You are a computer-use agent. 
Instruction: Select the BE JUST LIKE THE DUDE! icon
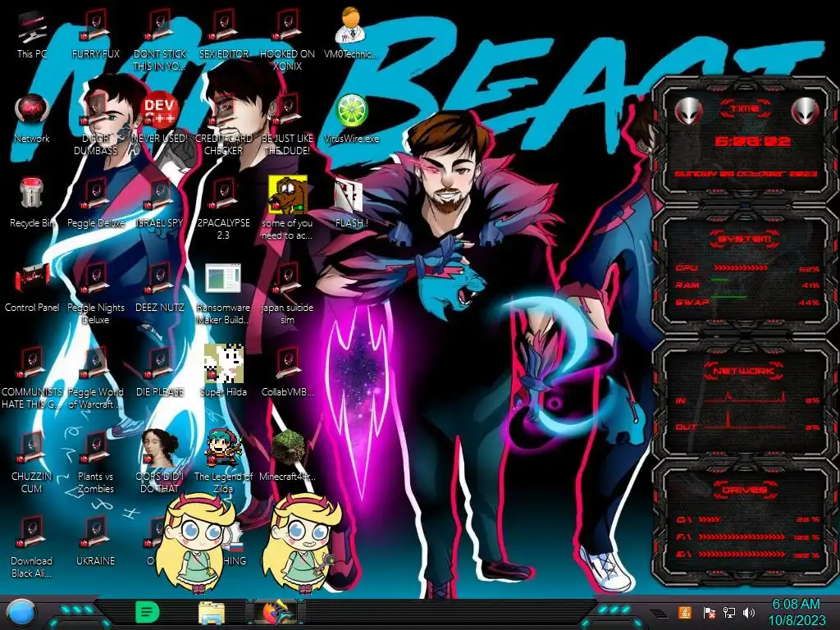pos(287,125)
